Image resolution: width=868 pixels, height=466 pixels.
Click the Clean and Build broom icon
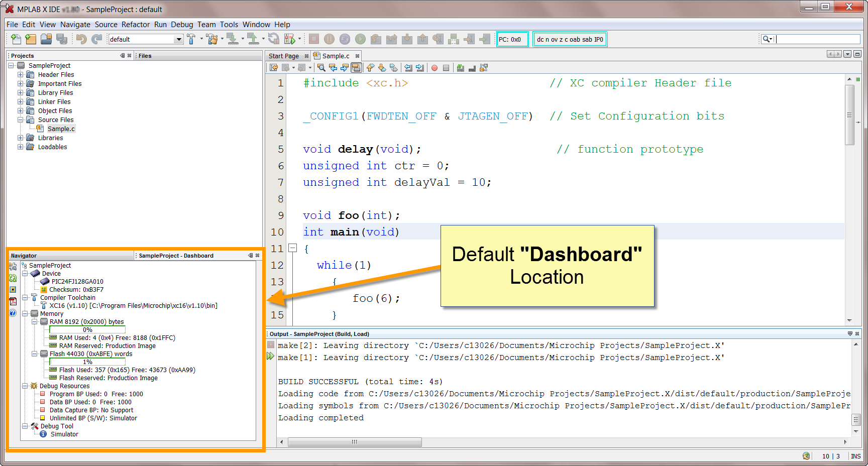[x=212, y=39]
